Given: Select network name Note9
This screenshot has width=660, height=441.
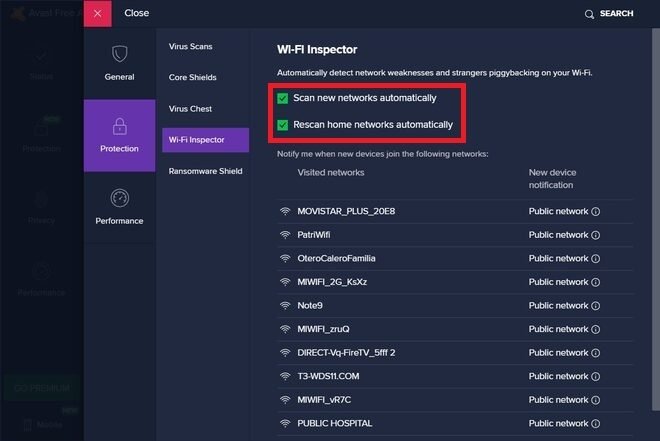Looking at the screenshot, I should click(x=310, y=306).
